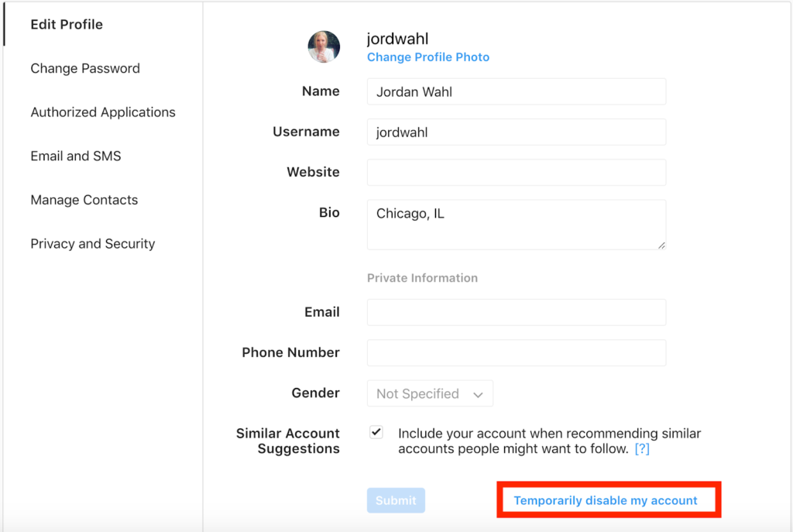Click the Gender dropdown chevron arrow
Viewport: 793px width, 532px height.
478,394
